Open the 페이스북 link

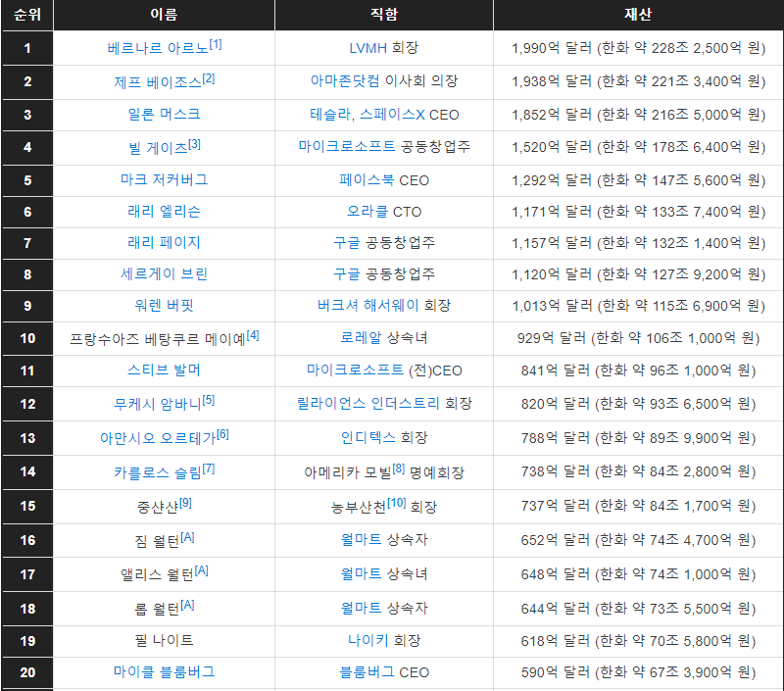click(x=367, y=180)
